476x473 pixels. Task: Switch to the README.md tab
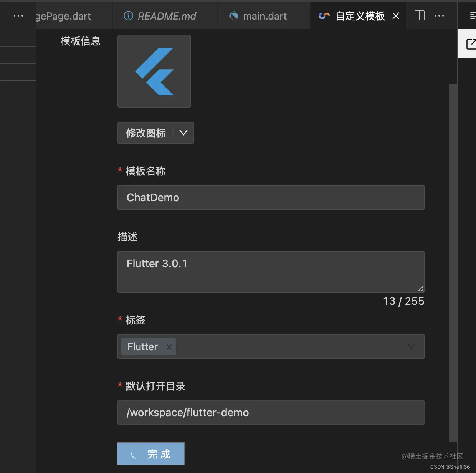click(x=167, y=16)
